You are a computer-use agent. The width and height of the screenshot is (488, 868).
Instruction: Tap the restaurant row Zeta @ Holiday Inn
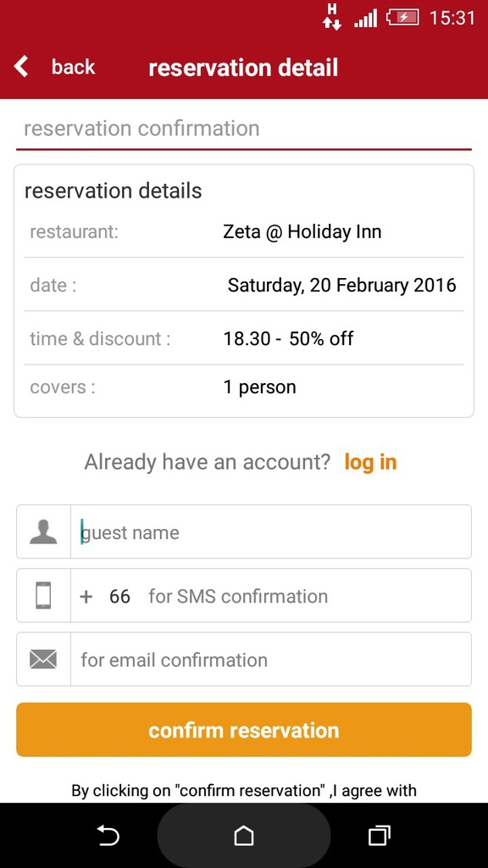pos(244,231)
